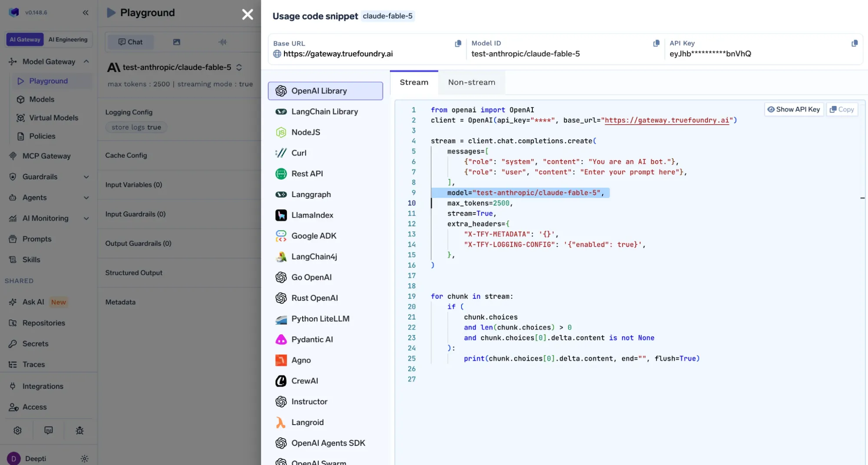This screenshot has width=868, height=465.
Task: Switch to the Non-stream tab
Action: 472,82
